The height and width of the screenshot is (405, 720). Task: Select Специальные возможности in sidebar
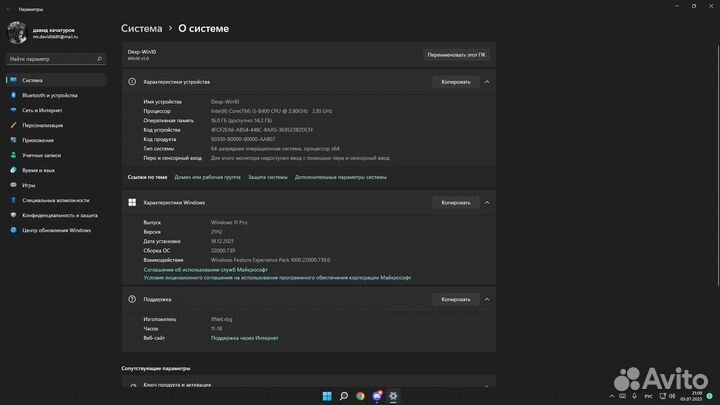click(56, 200)
